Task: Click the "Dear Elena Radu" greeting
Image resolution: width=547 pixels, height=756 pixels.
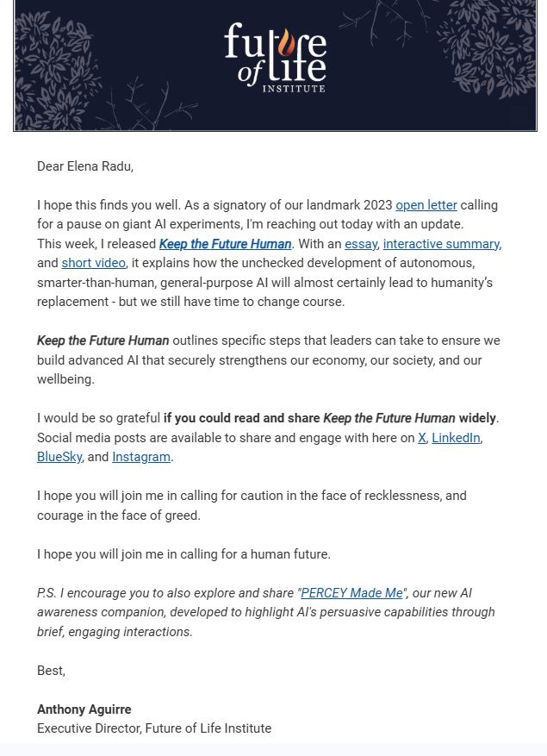Action: (85, 166)
